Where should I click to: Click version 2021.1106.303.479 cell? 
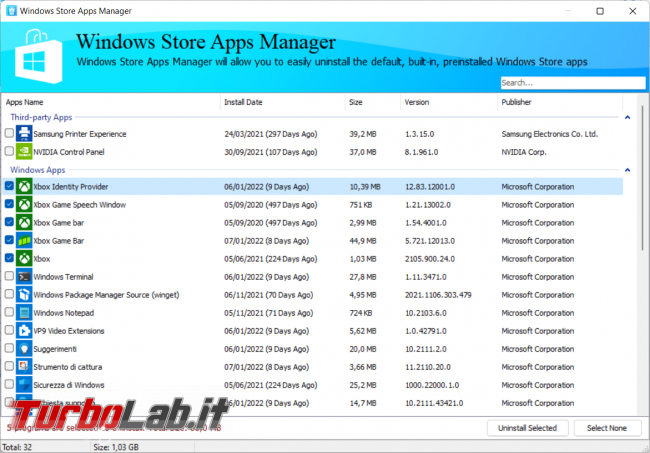tap(438, 295)
